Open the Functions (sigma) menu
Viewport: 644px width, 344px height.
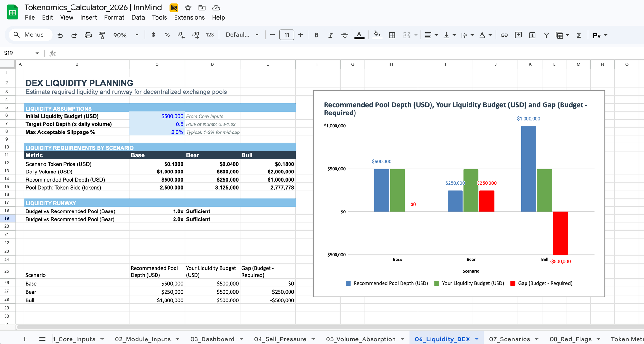pos(579,35)
